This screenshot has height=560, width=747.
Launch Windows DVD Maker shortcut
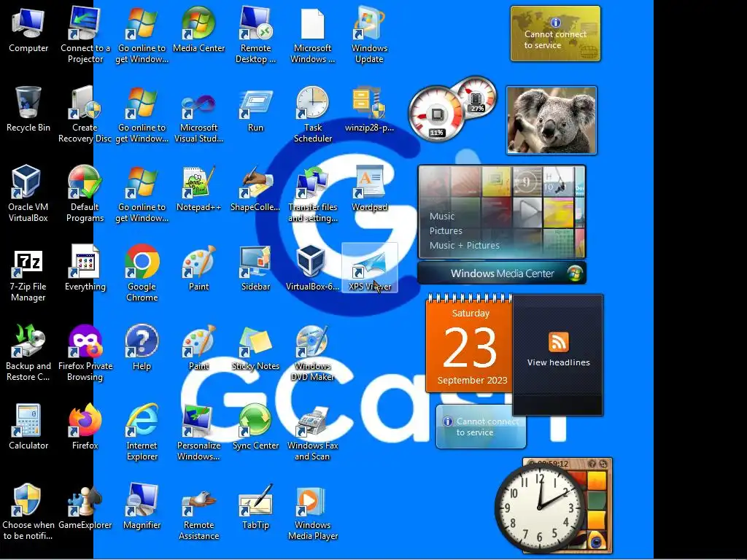coord(312,352)
